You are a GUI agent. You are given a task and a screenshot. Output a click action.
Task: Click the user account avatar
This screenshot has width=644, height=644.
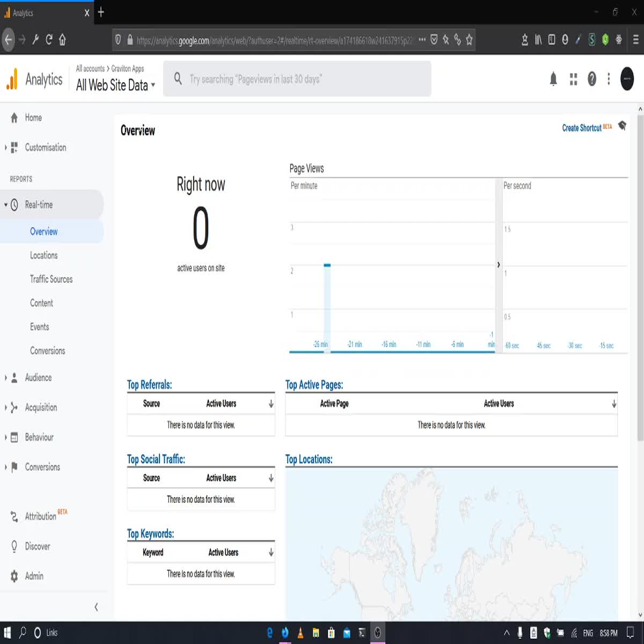[x=627, y=79]
